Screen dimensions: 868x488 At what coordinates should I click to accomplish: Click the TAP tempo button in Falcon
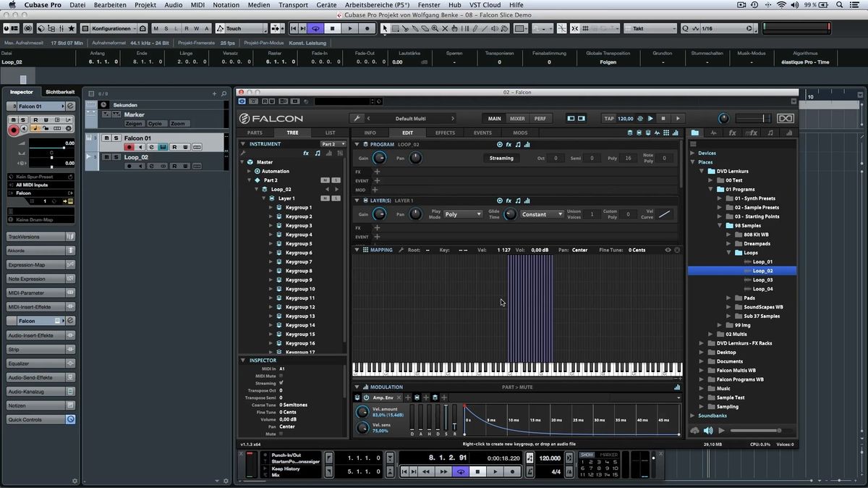[609, 119]
